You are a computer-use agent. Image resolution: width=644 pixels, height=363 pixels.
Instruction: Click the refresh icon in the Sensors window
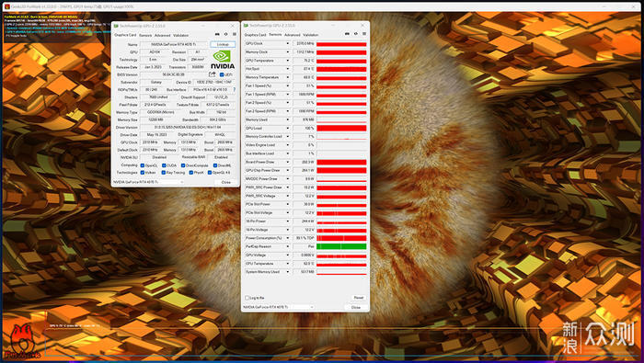tap(356, 34)
